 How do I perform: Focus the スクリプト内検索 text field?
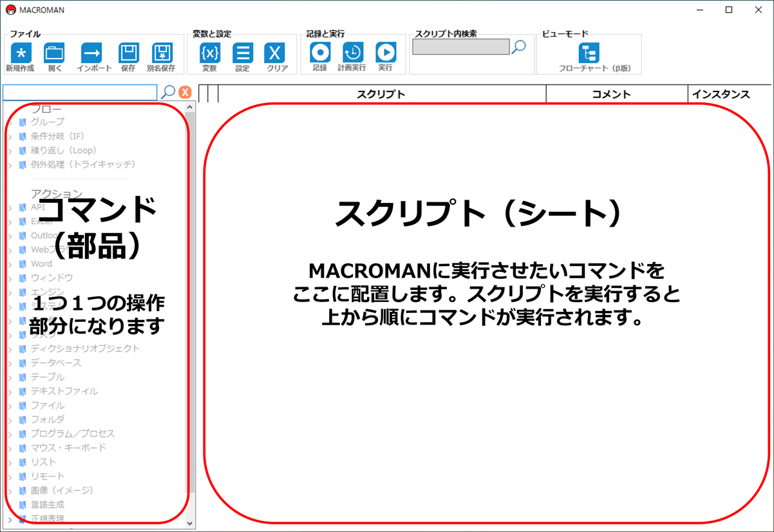tap(461, 47)
